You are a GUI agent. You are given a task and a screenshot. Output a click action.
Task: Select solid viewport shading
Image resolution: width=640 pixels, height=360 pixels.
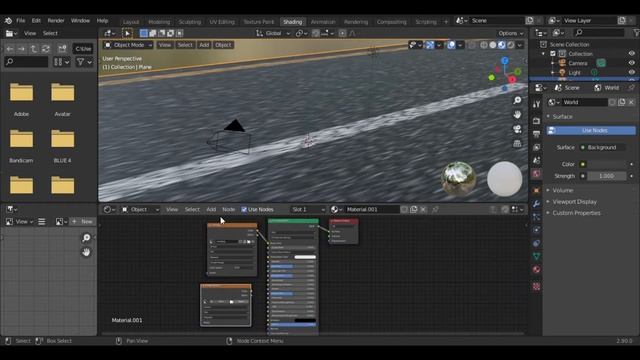(x=493, y=45)
